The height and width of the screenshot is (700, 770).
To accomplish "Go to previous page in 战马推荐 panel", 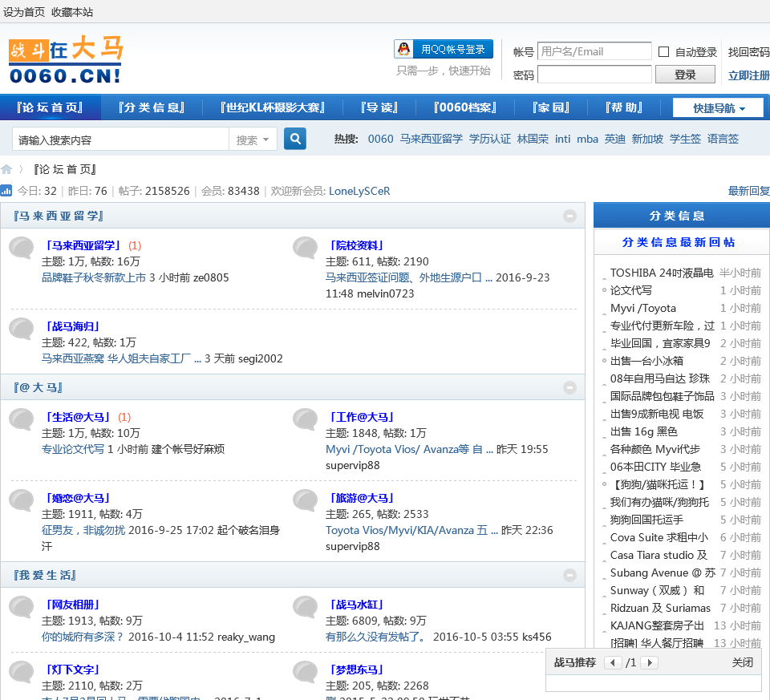I will [613, 662].
